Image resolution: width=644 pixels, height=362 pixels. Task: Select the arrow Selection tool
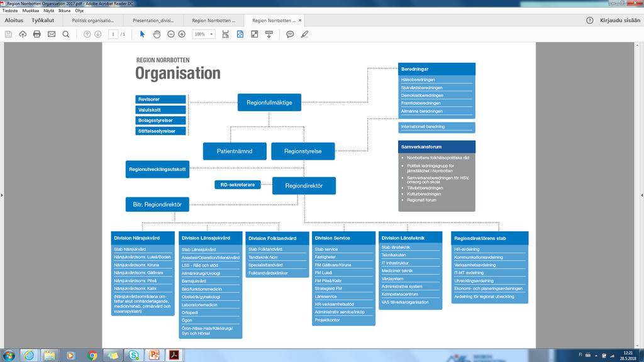coord(142,34)
